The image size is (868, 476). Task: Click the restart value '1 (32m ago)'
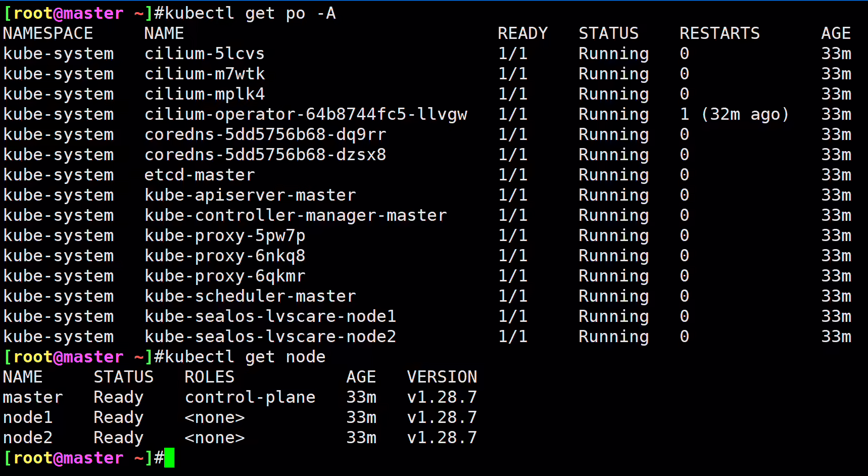(735, 114)
